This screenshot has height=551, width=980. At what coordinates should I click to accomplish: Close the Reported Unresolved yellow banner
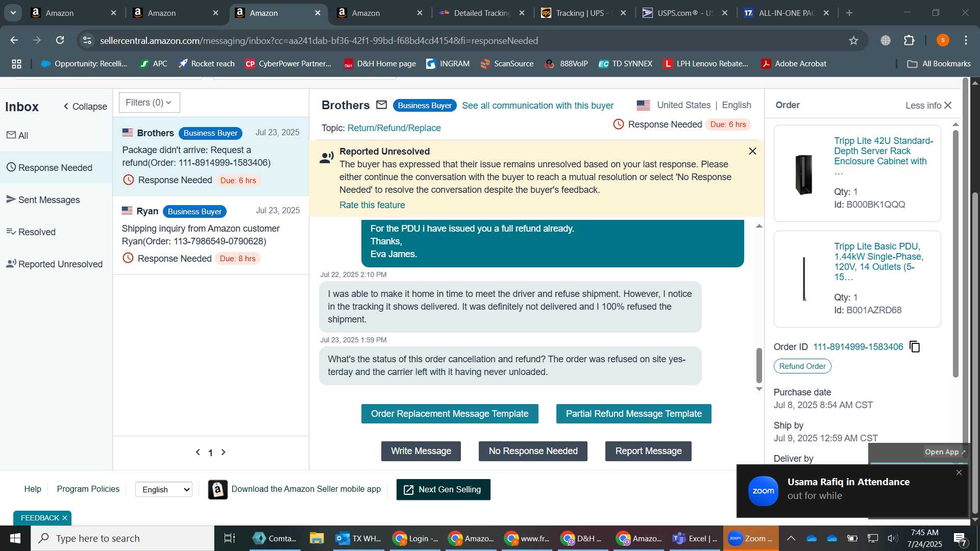752,151
